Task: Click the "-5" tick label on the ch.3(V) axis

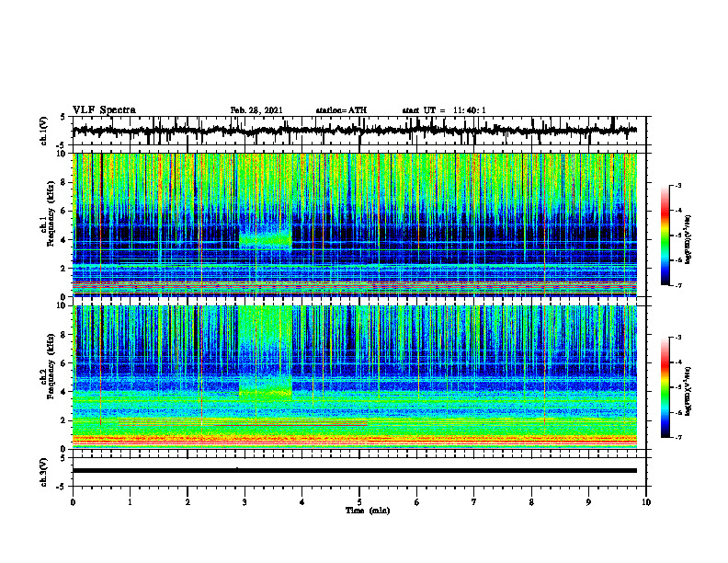Action: (61, 487)
